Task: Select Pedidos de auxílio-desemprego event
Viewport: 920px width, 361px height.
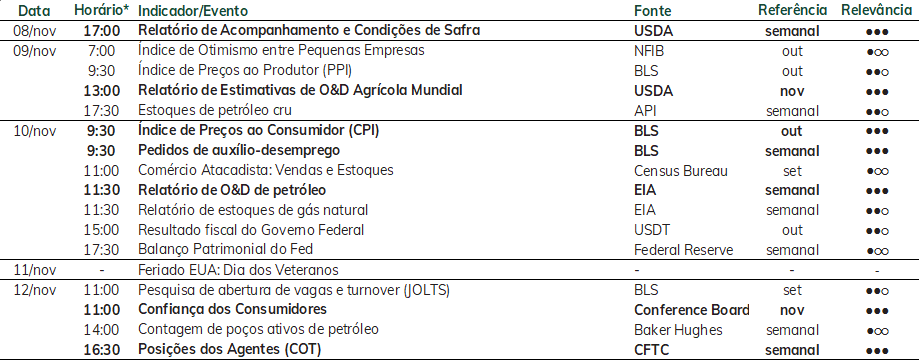Action: tap(239, 150)
